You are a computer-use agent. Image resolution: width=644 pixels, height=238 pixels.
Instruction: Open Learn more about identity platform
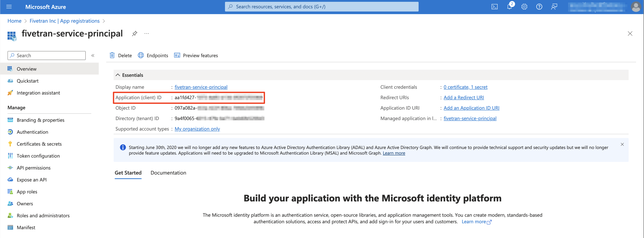point(476,222)
